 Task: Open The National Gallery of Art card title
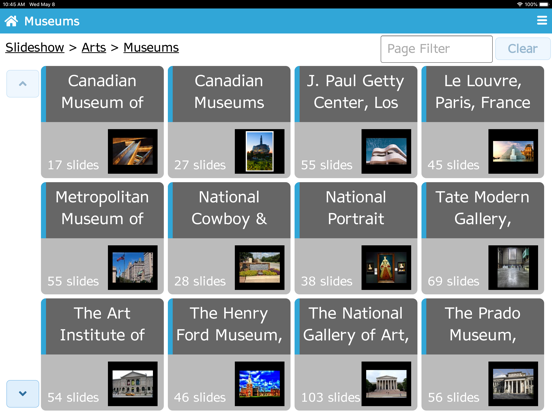[356, 324]
